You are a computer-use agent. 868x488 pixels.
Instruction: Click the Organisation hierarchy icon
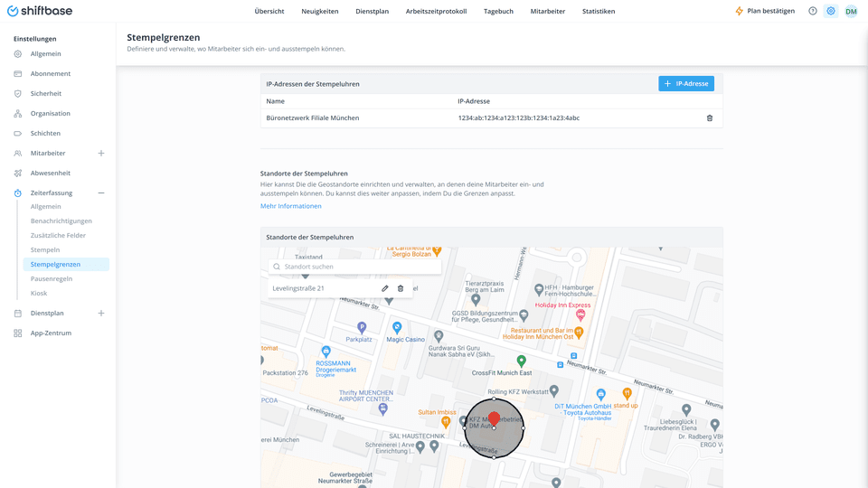[x=18, y=114]
